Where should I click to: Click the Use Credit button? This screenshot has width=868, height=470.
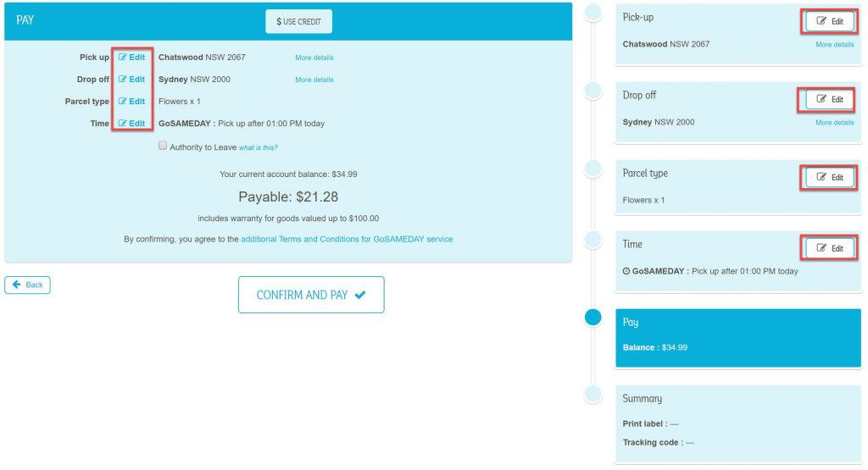coord(299,21)
